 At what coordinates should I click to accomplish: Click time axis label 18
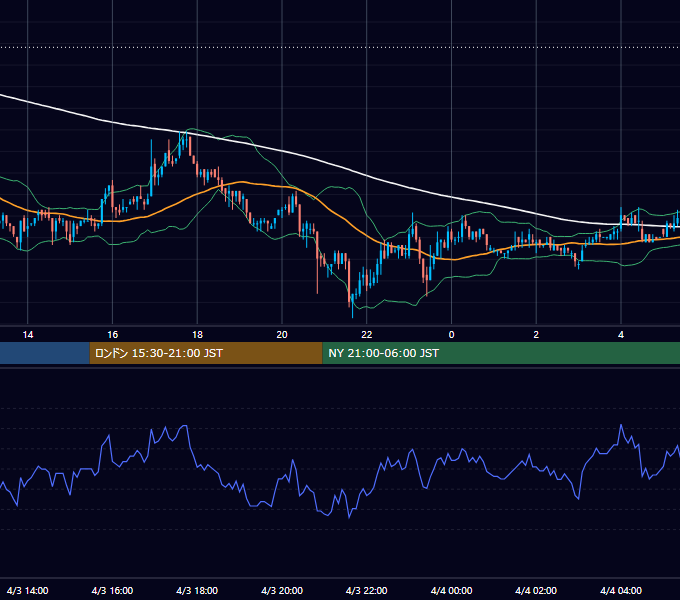click(x=197, y=335)
